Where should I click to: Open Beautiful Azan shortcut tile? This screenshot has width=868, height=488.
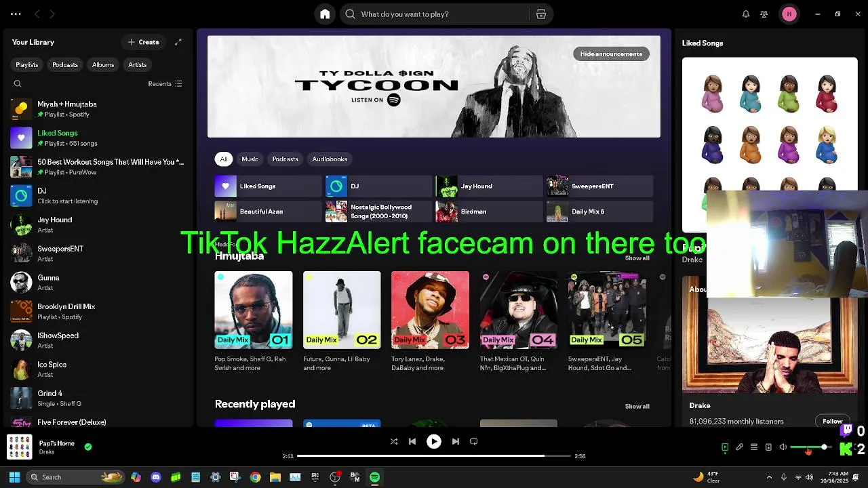tap(268, 211)
